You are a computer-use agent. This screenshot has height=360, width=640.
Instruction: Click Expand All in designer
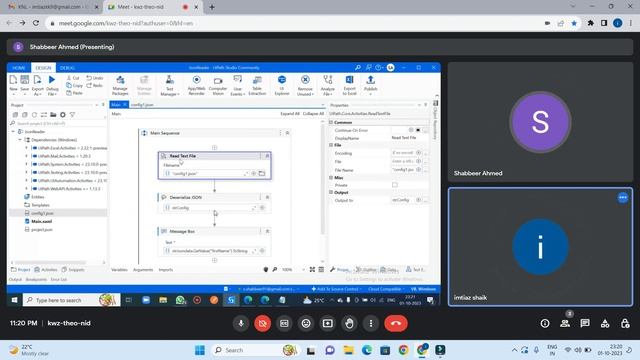coord(290,114)
